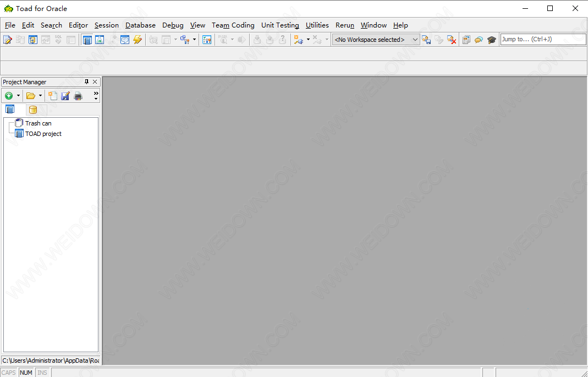Open the dropdown arrow beside tools icon
The width and height of the screenshot is (588, 377).
tap(194, 40)
